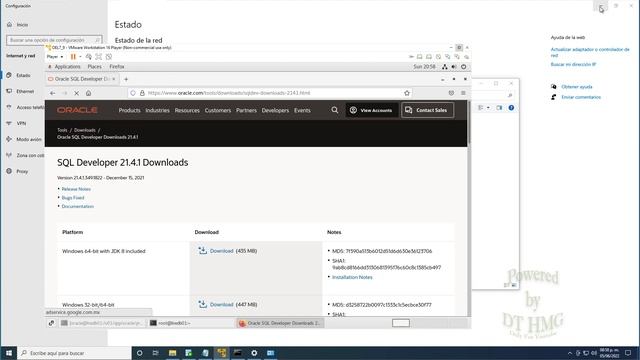Click the Tools breadcrumb link
The image size is (640, 360).
[x=62, y=130]
